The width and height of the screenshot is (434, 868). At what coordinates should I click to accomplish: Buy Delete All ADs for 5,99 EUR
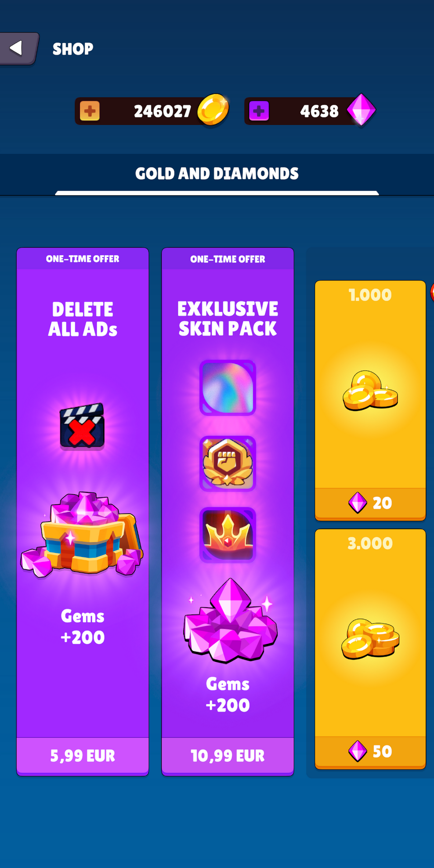[x=83, y=755]
